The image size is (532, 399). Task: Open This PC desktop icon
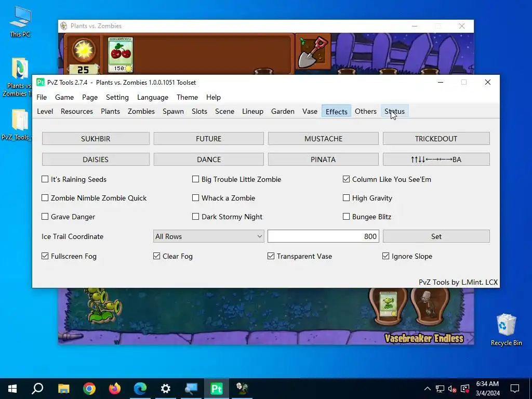tap(20, 22)
